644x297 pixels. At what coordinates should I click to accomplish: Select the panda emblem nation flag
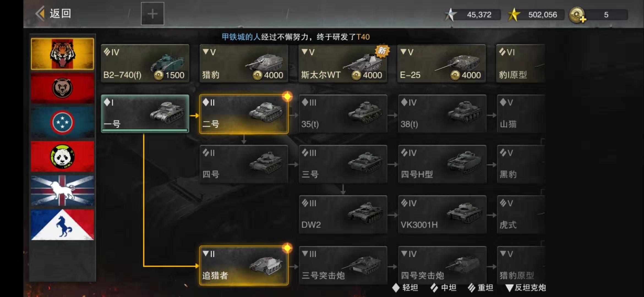[x=62, y=156]
